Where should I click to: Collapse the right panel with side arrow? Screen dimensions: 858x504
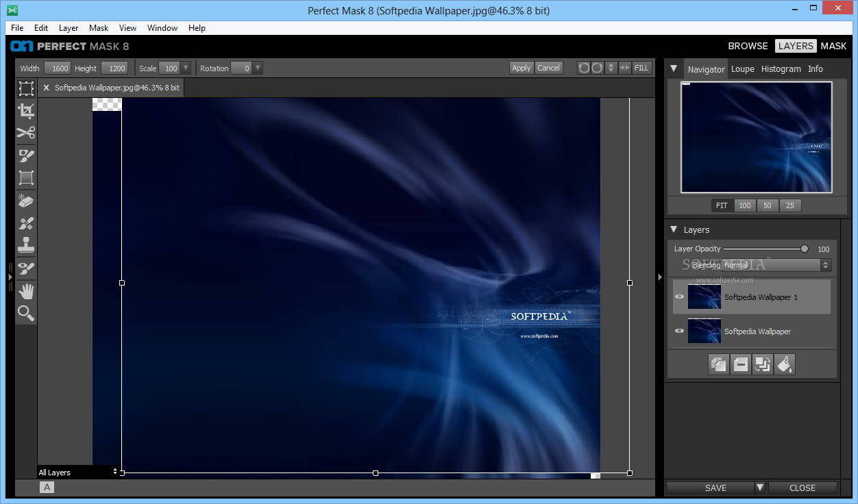tap(660, 277)
